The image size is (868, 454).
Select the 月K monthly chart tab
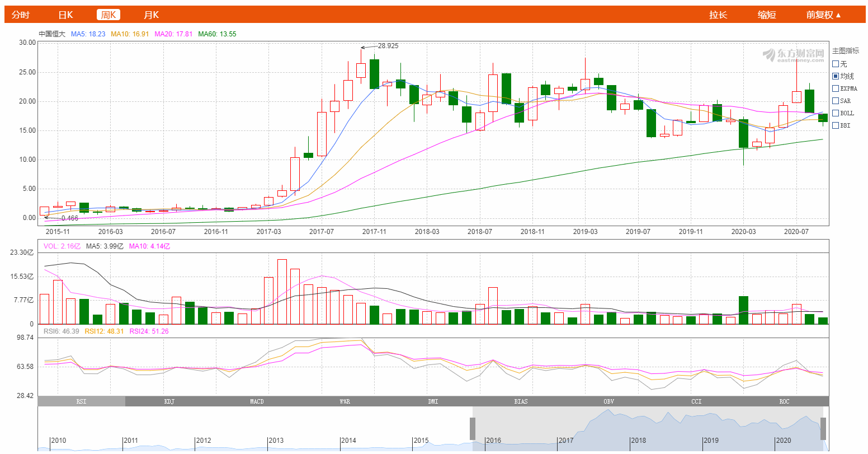tap(151, 15)
